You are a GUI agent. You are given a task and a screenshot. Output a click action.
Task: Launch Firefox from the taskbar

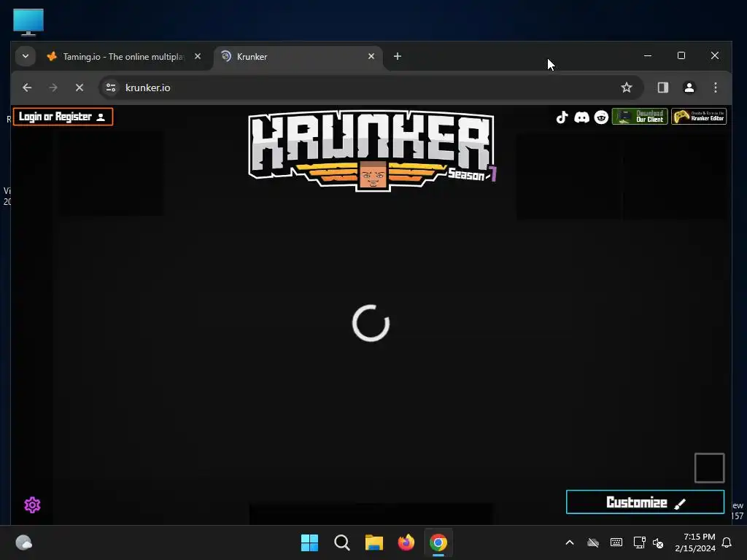click(x=406, y=542)
